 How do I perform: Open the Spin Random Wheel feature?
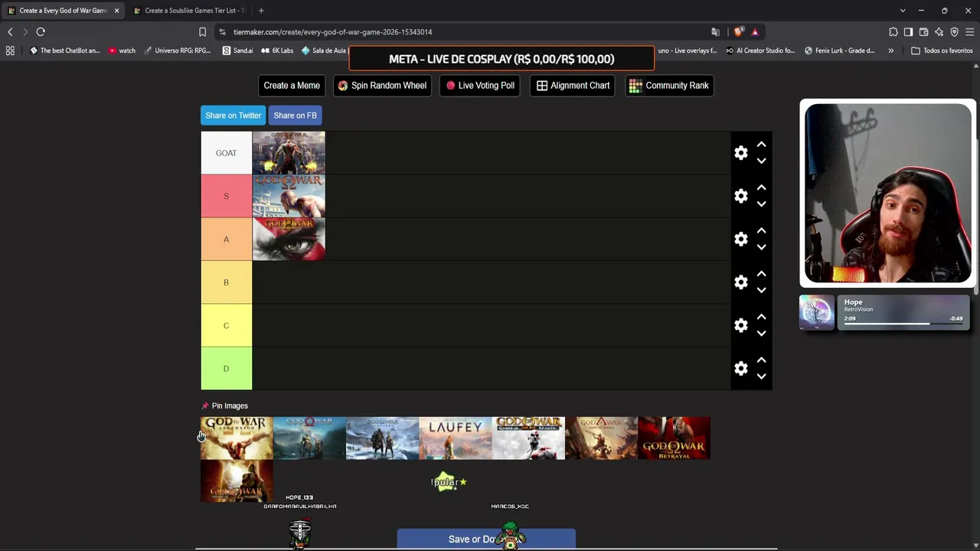pyautogui.click(x=382, y=86)
